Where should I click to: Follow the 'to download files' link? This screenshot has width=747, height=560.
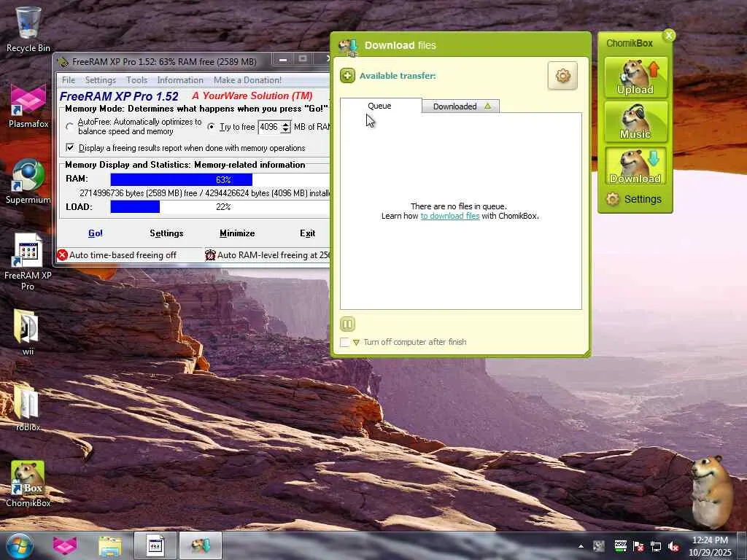(x=449, y=216)
